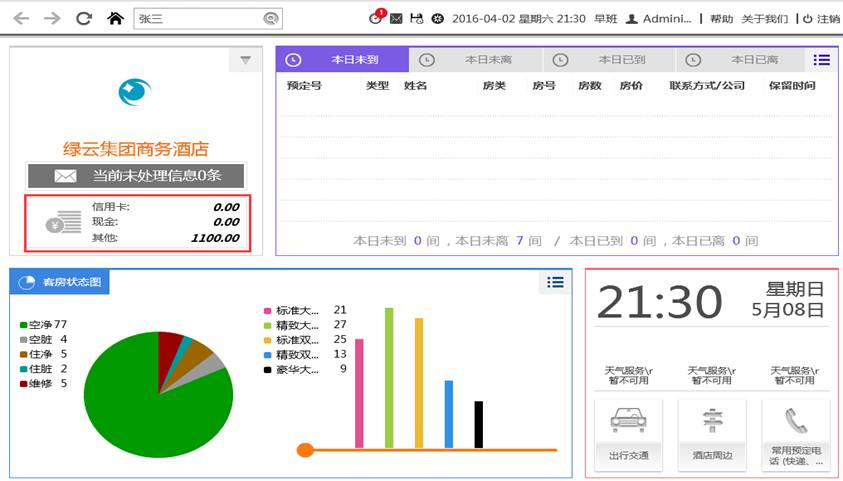Click the teal 住脏 legend entry
The width and height of the screenshot is (843, 481).
pos(44,369)
